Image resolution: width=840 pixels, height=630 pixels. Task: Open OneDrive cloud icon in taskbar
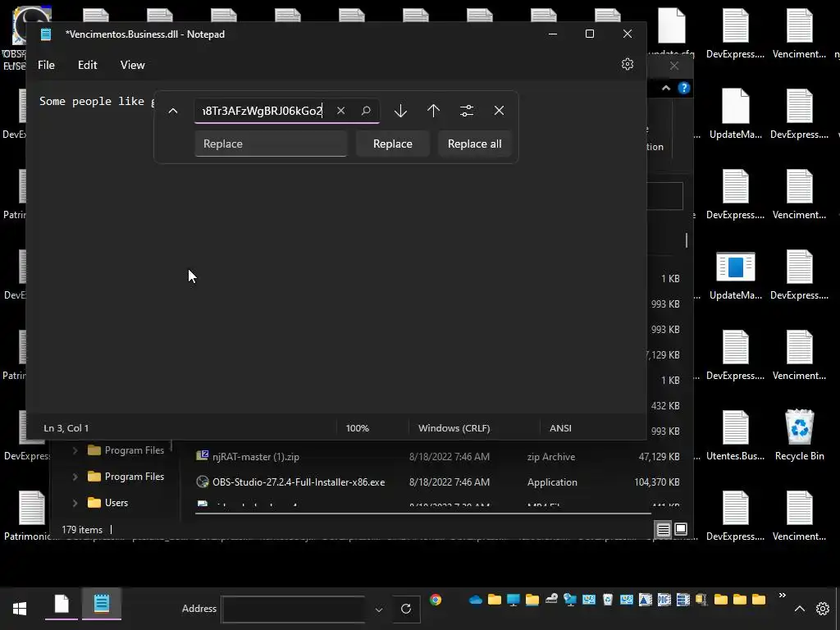point(475,600)
